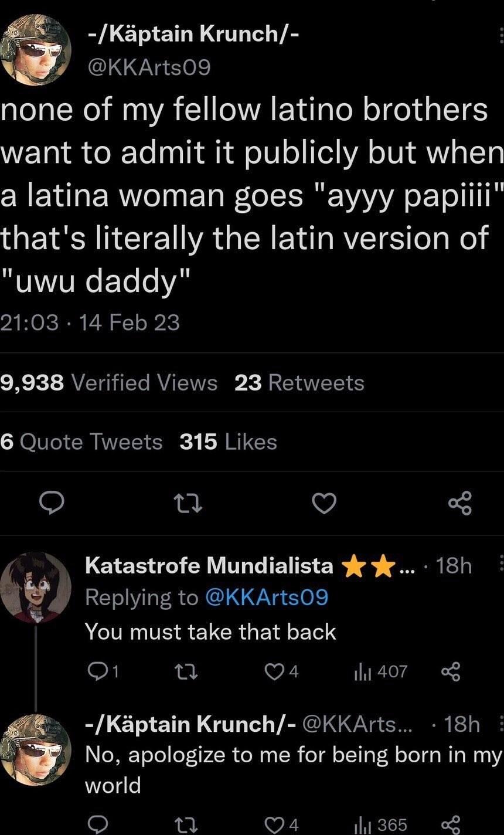The height and width of the screenshot is (835, 504).
Task: Toggle retweet on Käptain Krunch's bottom reply
Action: coord(186,824)
